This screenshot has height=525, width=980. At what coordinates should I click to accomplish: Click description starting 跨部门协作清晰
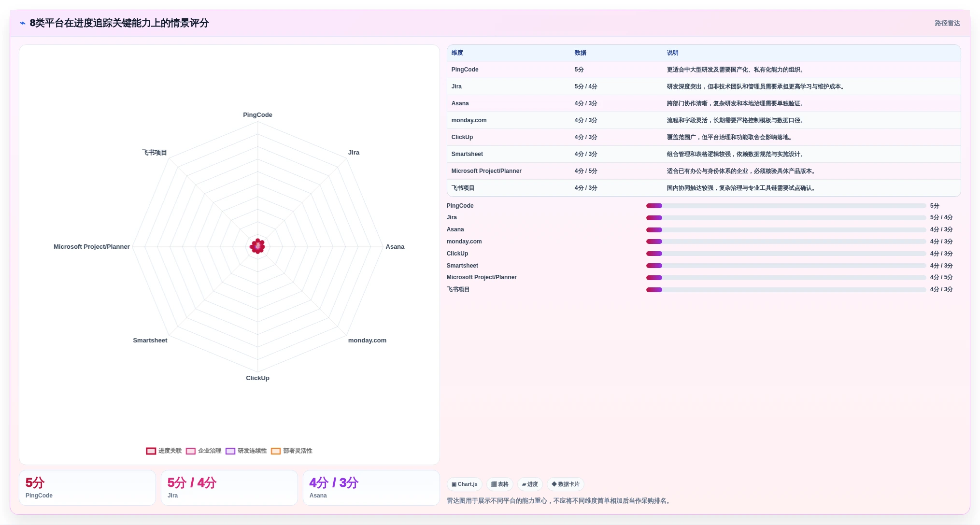tap(736, 103)
